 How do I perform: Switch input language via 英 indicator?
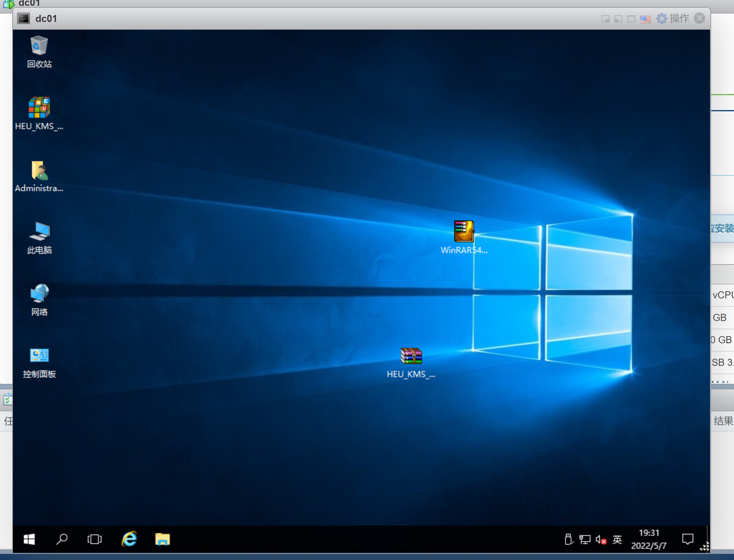click(617, 539)
